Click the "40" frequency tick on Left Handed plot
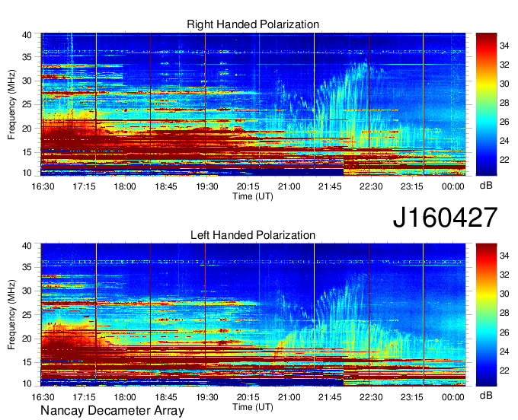 (27, 246)
